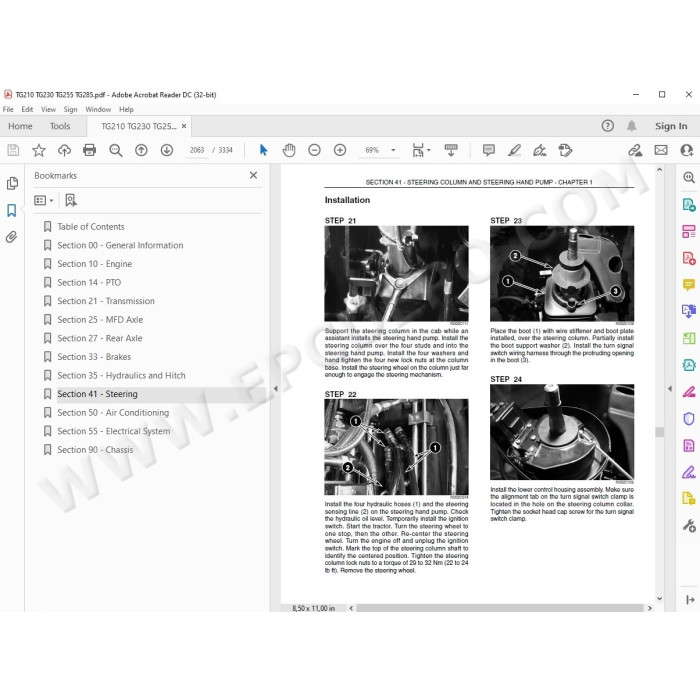Zoom out with minus button
This screenshot has width=700, height=700.
(x=314, y=150)
